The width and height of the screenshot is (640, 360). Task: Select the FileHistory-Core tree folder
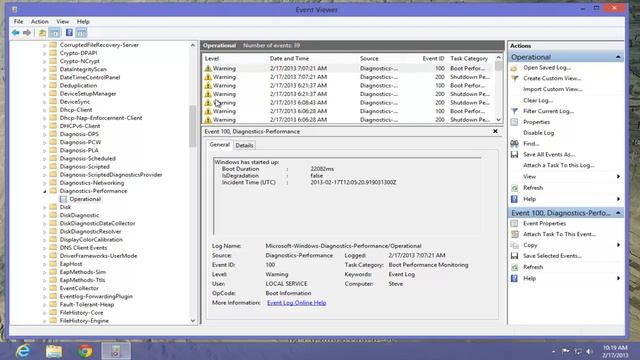81,313
